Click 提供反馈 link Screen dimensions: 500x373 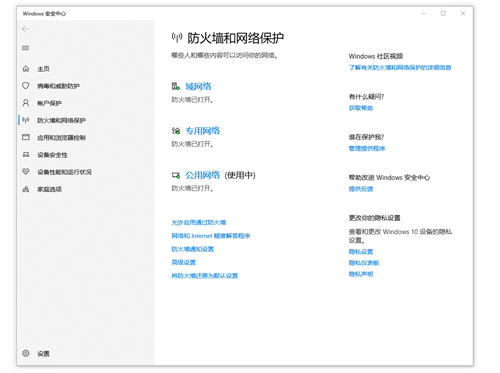pos(361,189)
